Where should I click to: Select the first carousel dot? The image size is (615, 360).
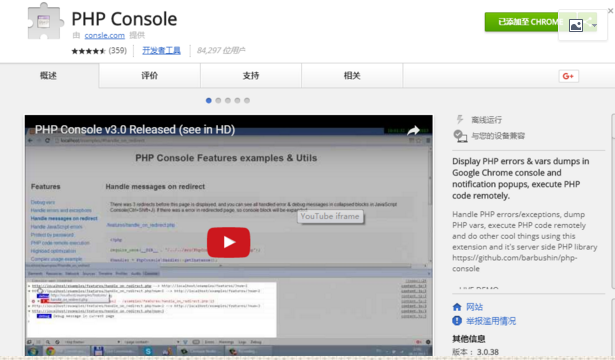(209, 100)
